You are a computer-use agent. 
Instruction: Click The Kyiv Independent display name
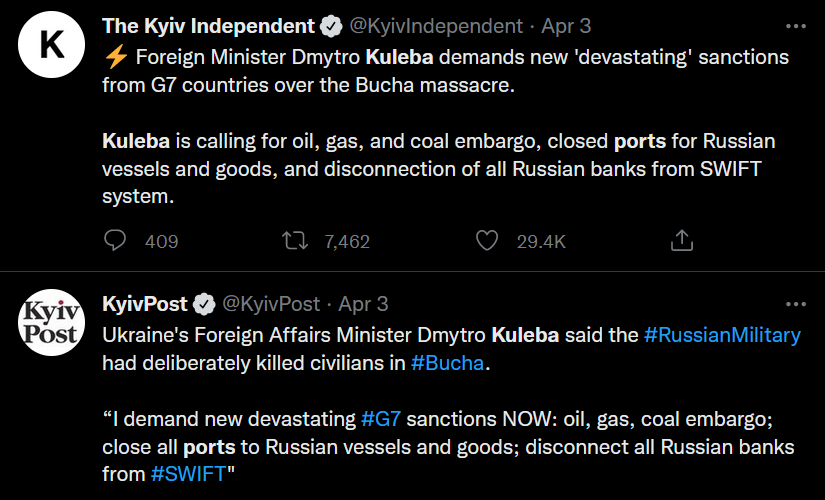(208, 26)
